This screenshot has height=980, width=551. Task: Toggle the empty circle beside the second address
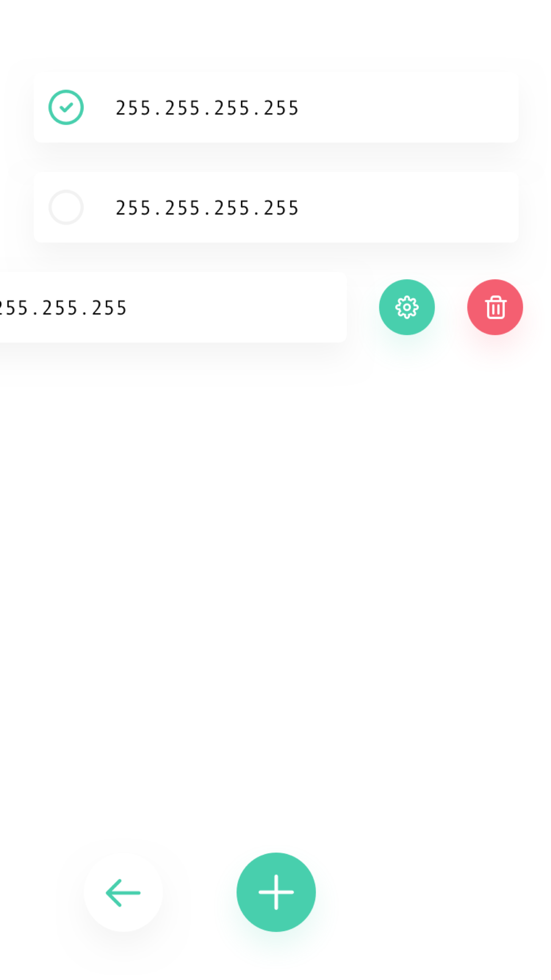pyautogui.click(x=66, y=207)
